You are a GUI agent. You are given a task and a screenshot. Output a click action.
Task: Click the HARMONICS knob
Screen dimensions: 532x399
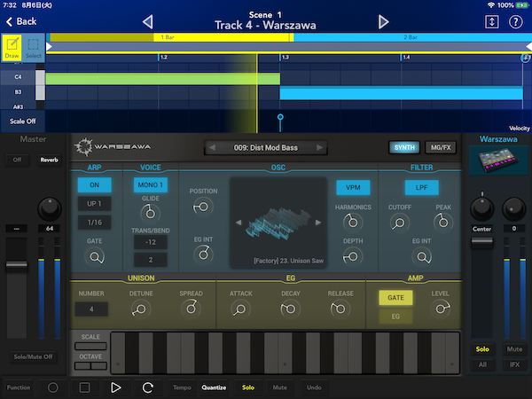coord(353,223)
